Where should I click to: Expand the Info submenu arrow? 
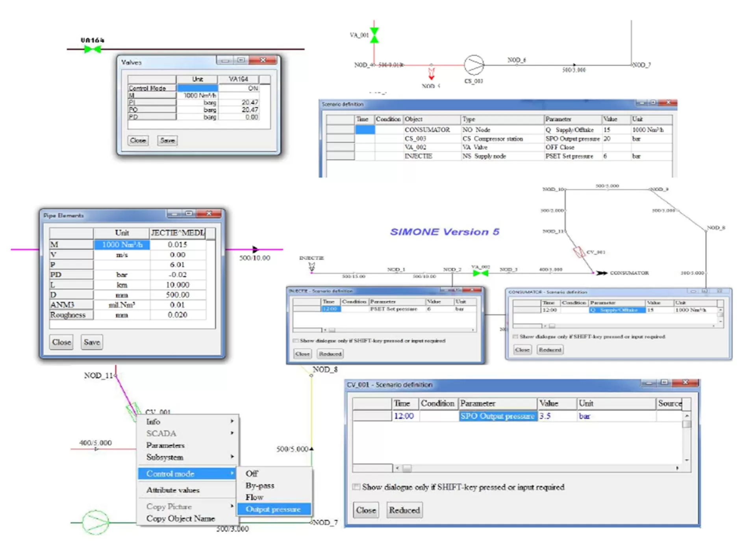pos(232,421)
